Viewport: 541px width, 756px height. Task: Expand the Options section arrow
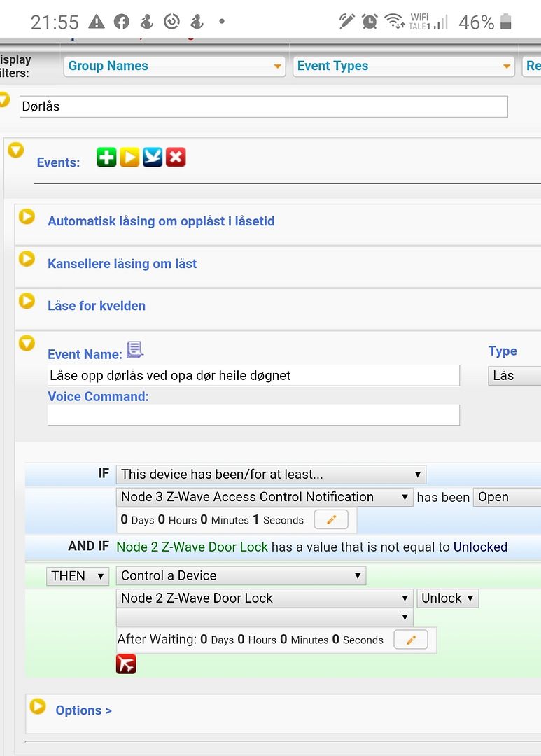tap(38, 706)
